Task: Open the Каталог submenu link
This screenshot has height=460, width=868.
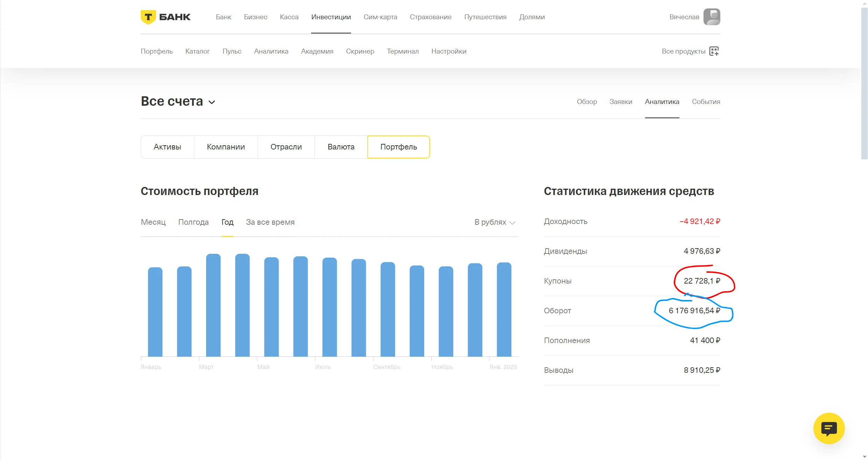Action: 197,51
